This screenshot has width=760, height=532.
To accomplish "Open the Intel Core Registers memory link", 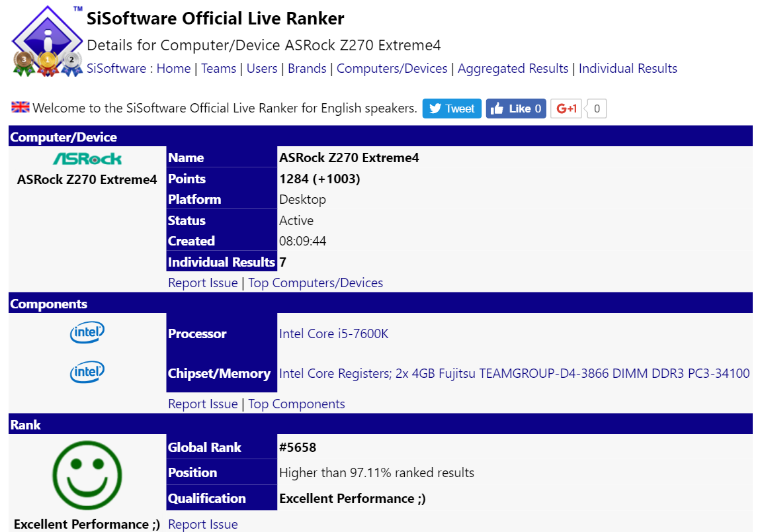I will coord(514,373).
